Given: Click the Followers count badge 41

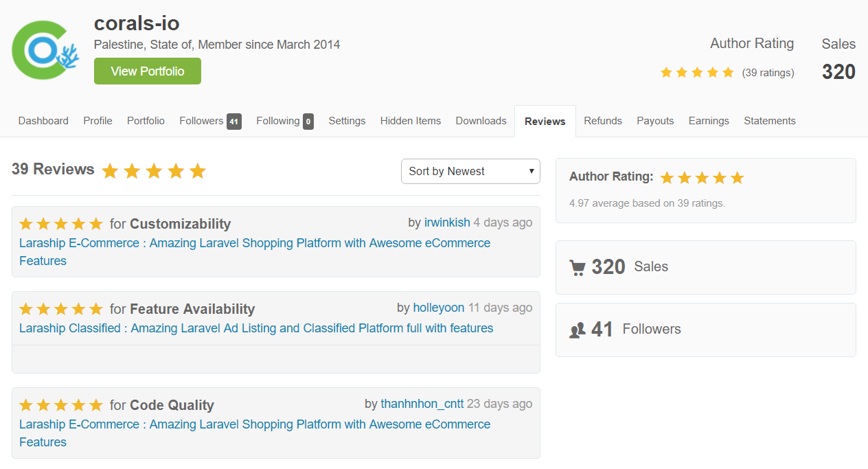Looking at the screenshot, I should click(234, 122).
